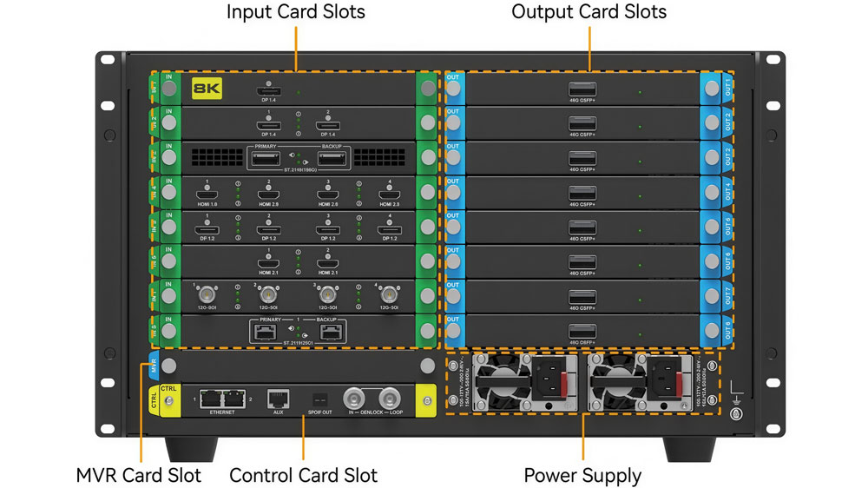Select the S/PDIF OUT connector
This screenshot has height=488, width=868.
[319, 399]
